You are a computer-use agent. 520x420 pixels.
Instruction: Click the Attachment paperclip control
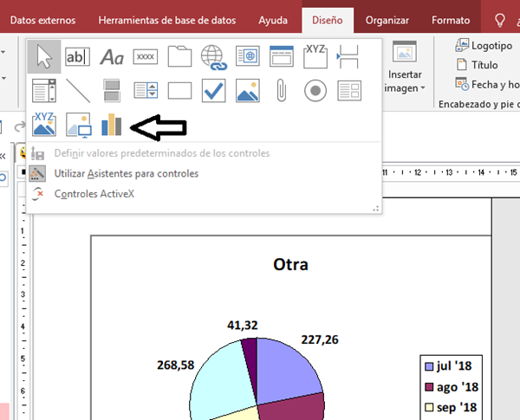(x=281, y=90)
